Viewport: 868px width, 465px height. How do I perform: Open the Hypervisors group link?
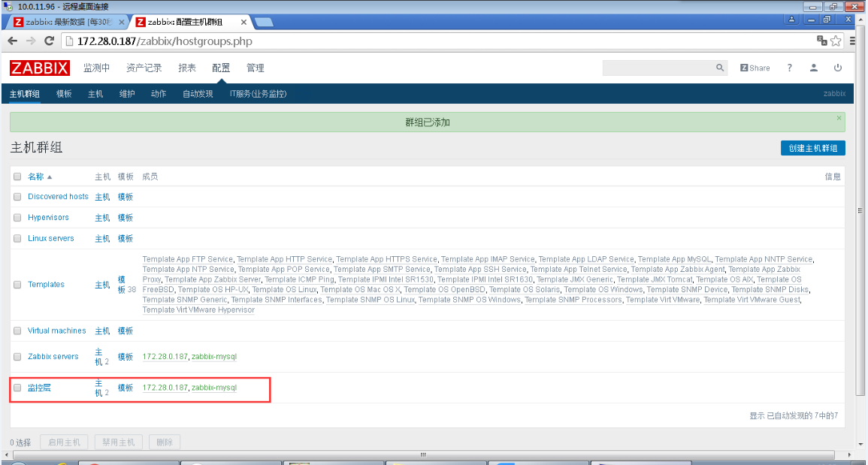coord(48,218)
